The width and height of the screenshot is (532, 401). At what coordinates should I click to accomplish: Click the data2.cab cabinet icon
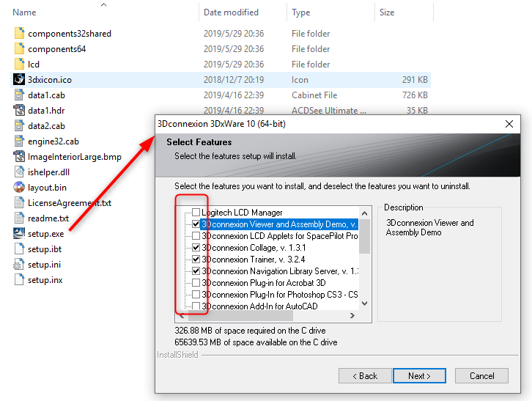click(19, 125)
